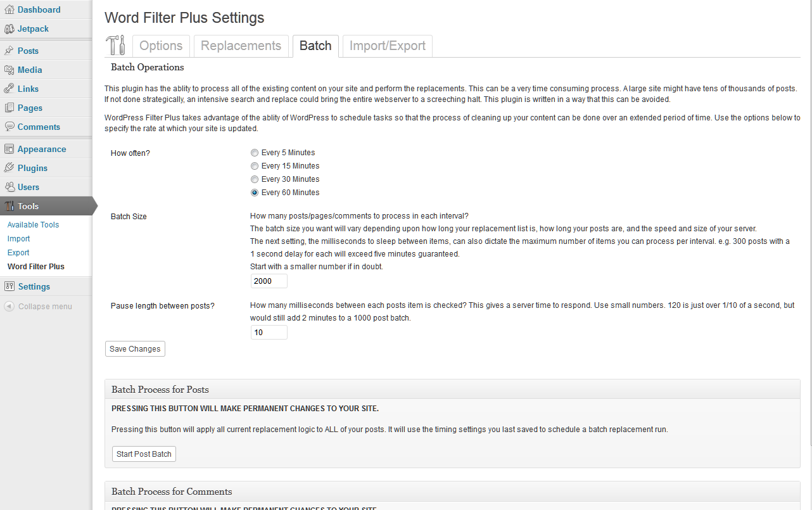This screenshot has height=510, width=812.
Task: Select Every 5 Minutes radio option
Action: pos(255,153)
